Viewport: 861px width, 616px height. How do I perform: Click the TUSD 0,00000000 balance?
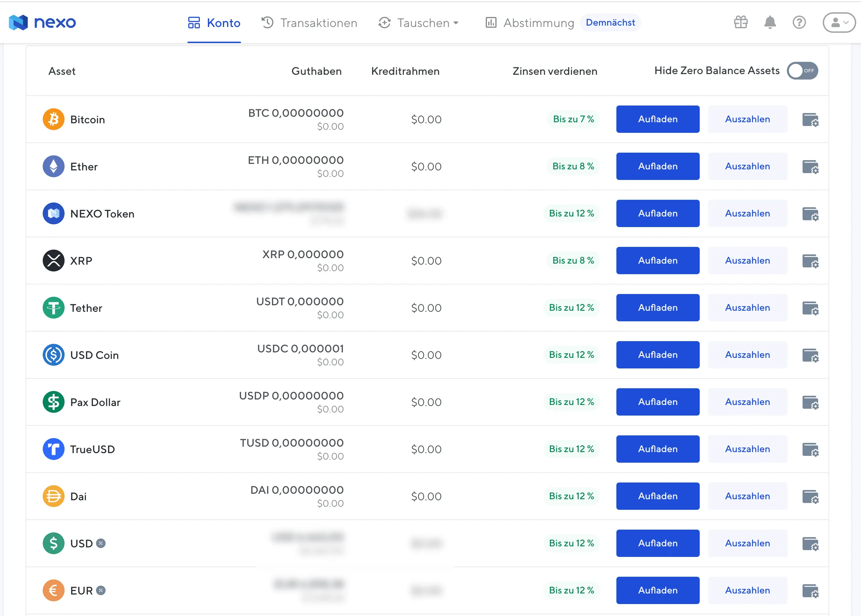point(292,443)
